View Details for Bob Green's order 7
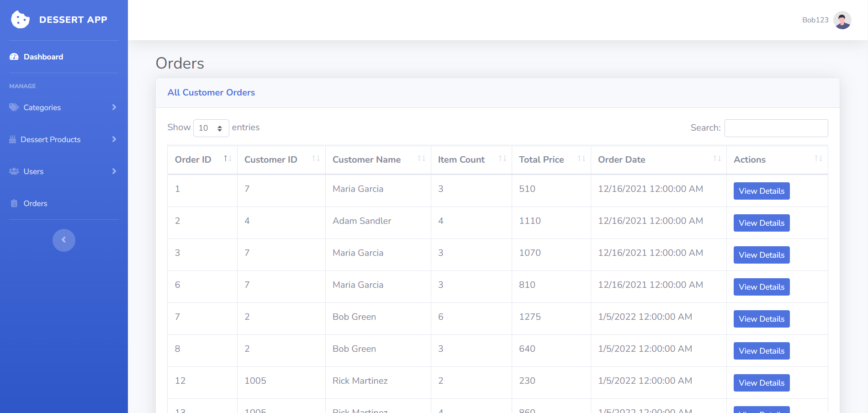The width and height of the screenshot is (868, 413). 761,318
